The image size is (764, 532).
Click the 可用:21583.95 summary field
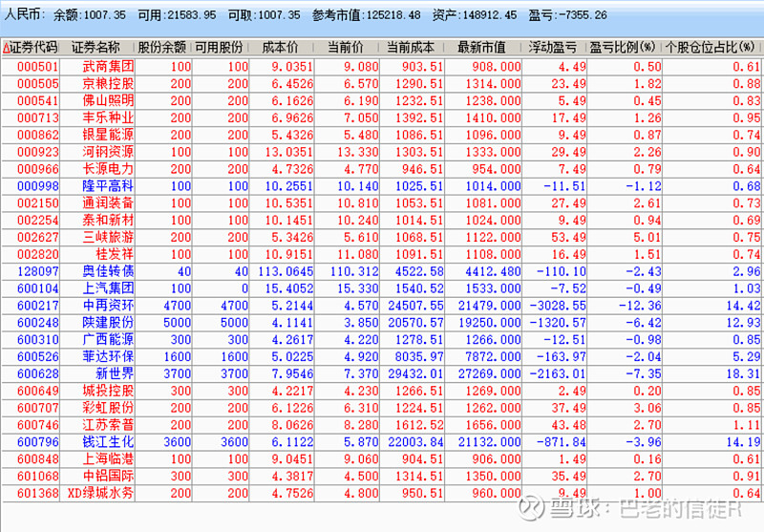pos(177,15)
